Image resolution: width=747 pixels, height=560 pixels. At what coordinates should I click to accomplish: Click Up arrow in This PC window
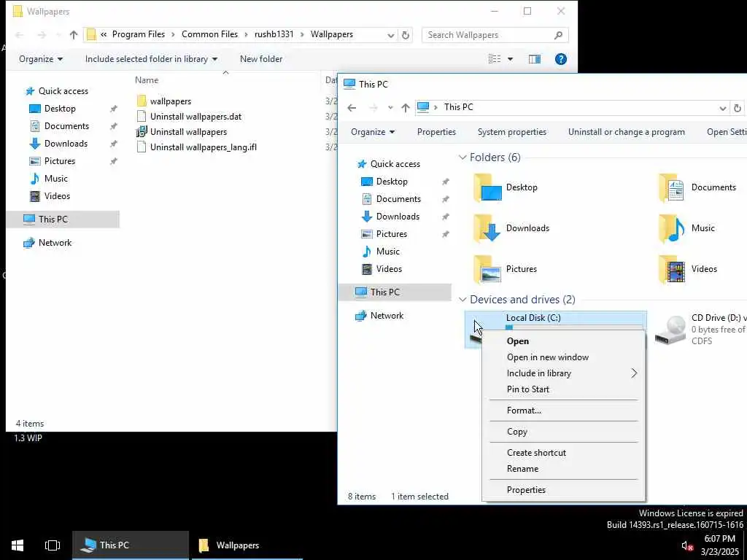[406, 108]
